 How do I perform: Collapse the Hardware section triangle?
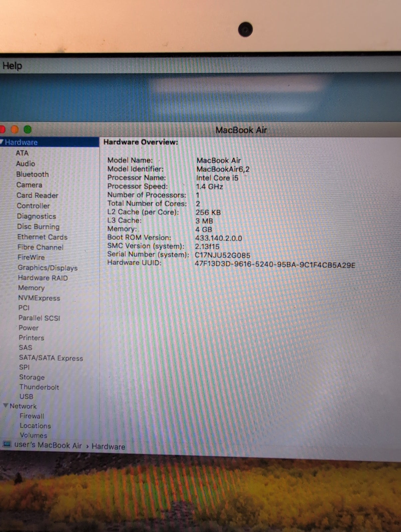point(2,142)
